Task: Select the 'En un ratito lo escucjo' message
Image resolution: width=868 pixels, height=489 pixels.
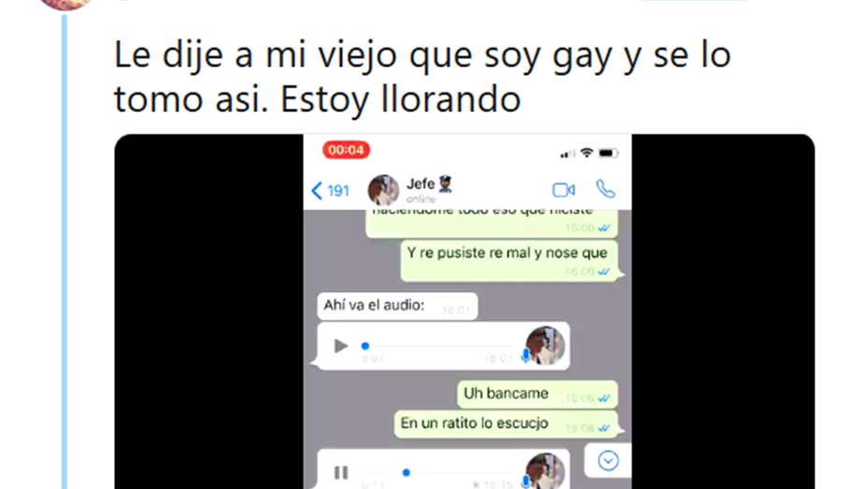Action: tap(506, 424)
